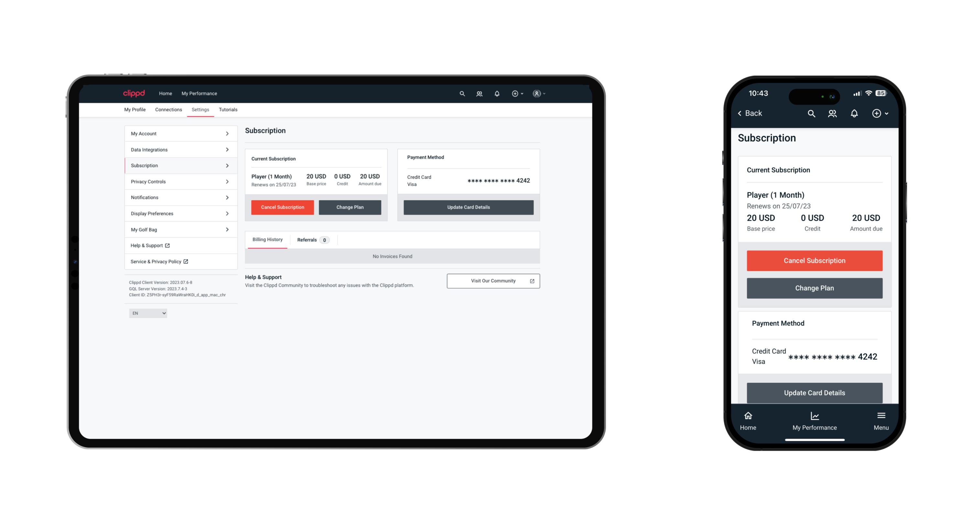This screenshot has width=980, height=527.
Task: Open the language selector EN dropdown
Action: [x=148, y=313]
